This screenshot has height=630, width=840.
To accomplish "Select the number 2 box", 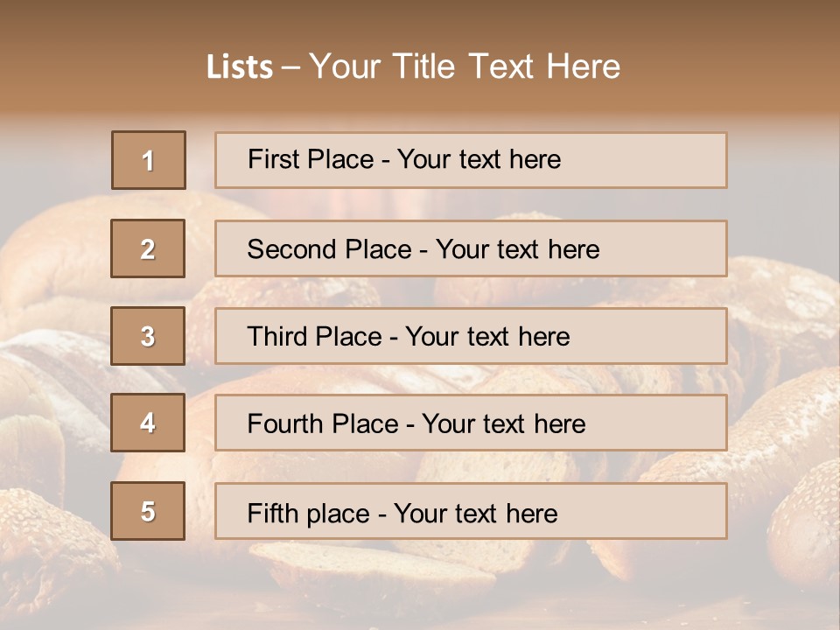I will click(148, 248).
